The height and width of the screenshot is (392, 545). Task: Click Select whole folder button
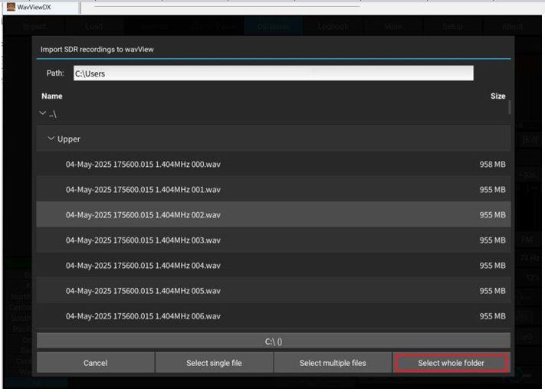[x=451, y=363]
